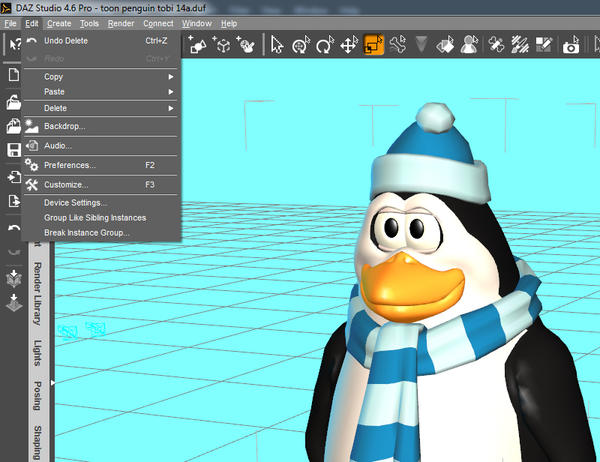Select the Region Navigator figure tool
The image size is (600, 462).
(469, 45)
